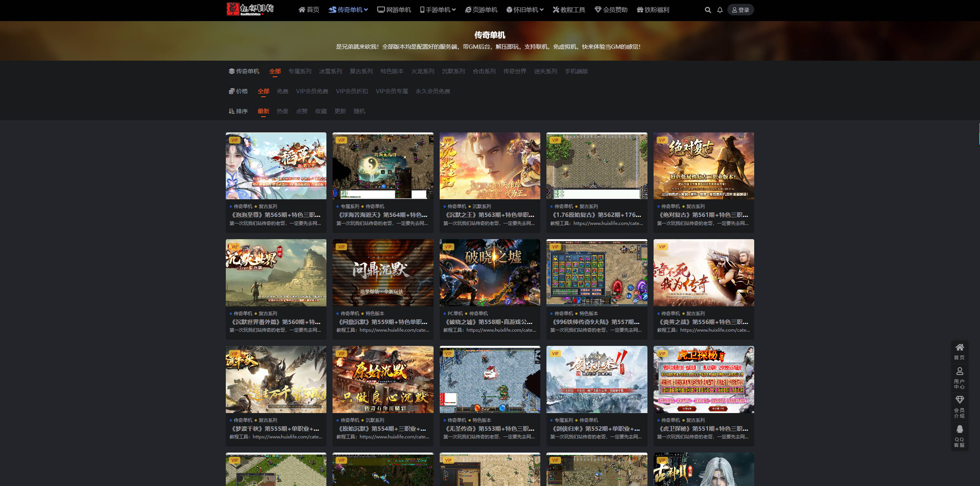Open the search icon in header
This screenshot has height=486, width=980.
click(708, 10)
